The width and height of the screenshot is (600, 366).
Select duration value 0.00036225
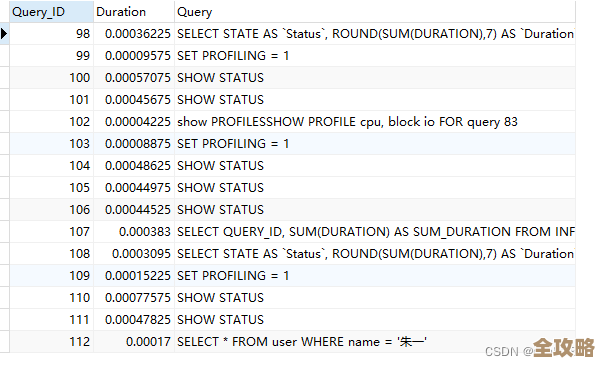[x=138, y=34]
